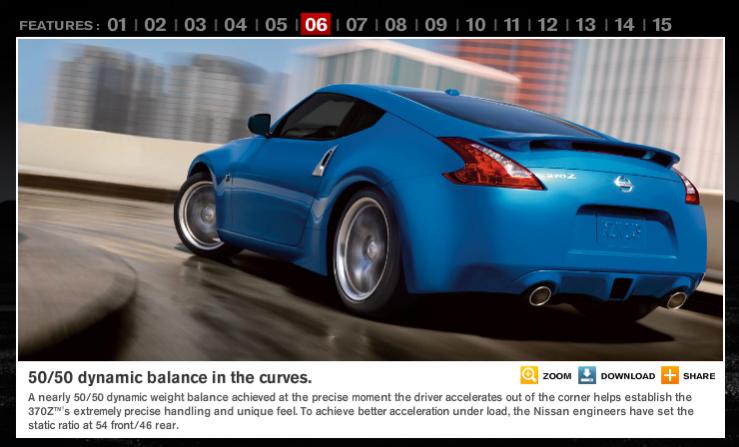Go to feature 08
The width and height of the screenshot is (739, 447).
[396, 25]
